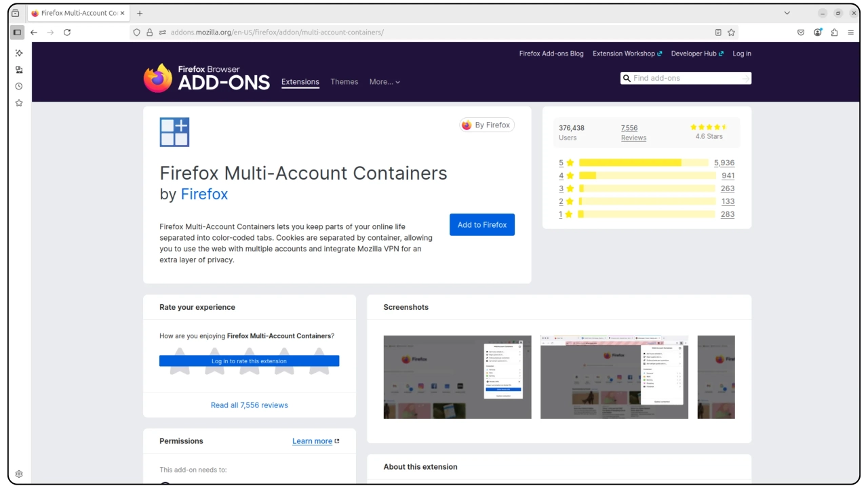Toggle the Firefox sidebar button

[17, 32]
